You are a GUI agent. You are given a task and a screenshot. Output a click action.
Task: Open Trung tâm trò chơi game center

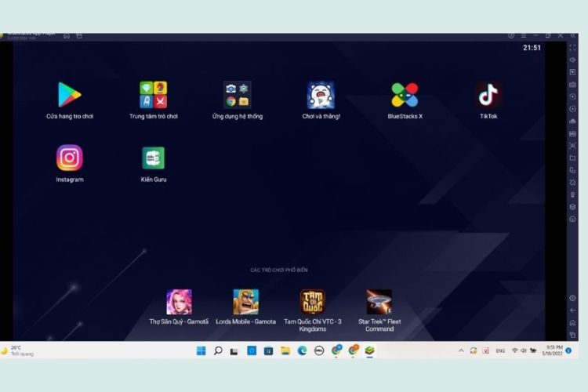pyautogui.click(x=154, y=95)
